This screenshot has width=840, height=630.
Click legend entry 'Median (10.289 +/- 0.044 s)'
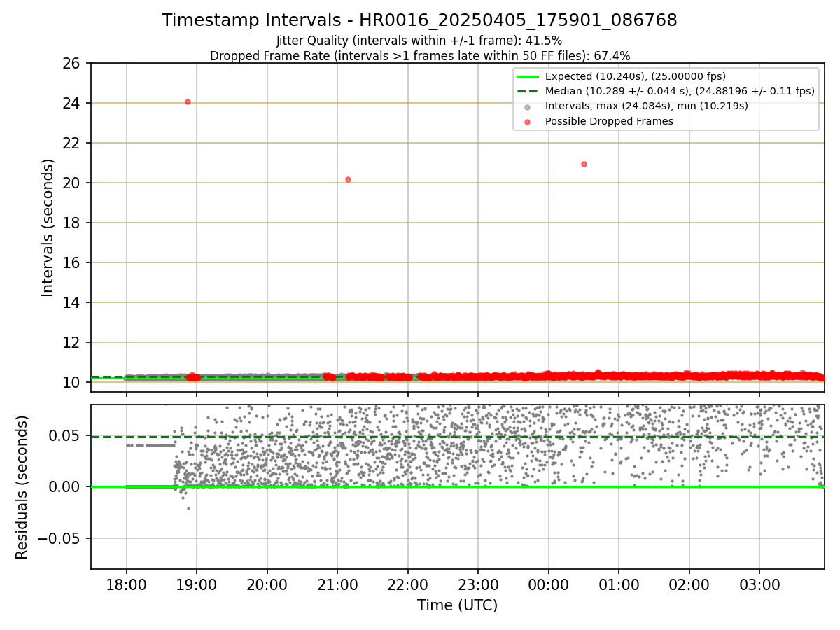680,91
